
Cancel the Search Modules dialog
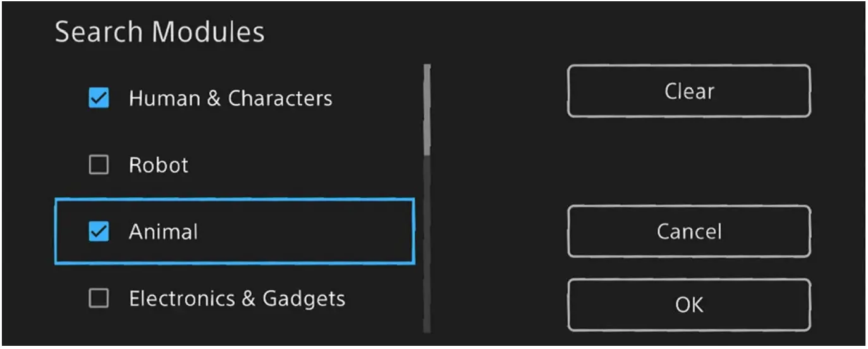tap(688, 231)
